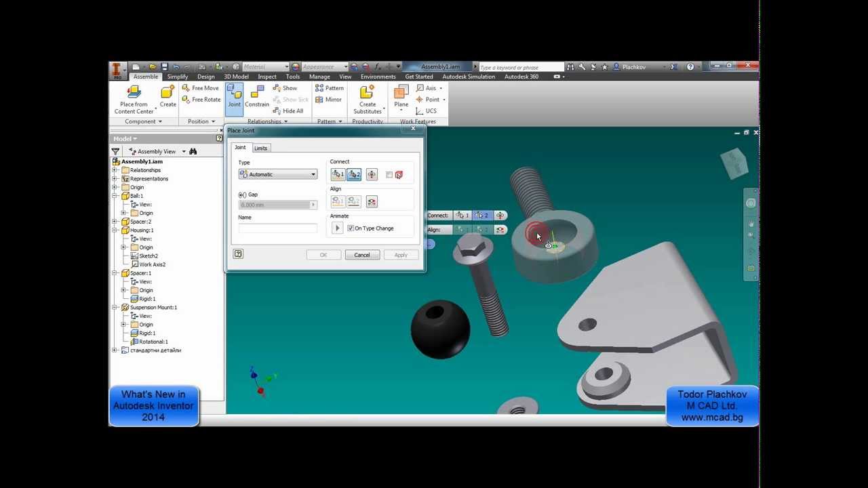
Task: Toggle pick part first checkbox
Action: [389, 175]
